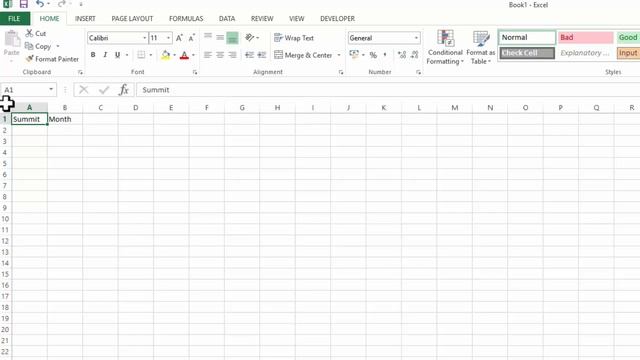Screen dimensions: 640x360
Task: Align text right
Action: (232, 55)
